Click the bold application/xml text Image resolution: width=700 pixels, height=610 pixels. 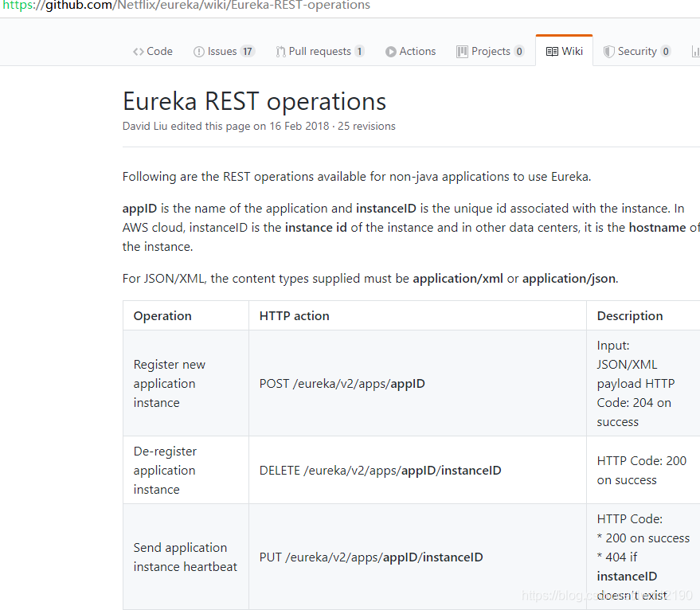pos(458,279)
